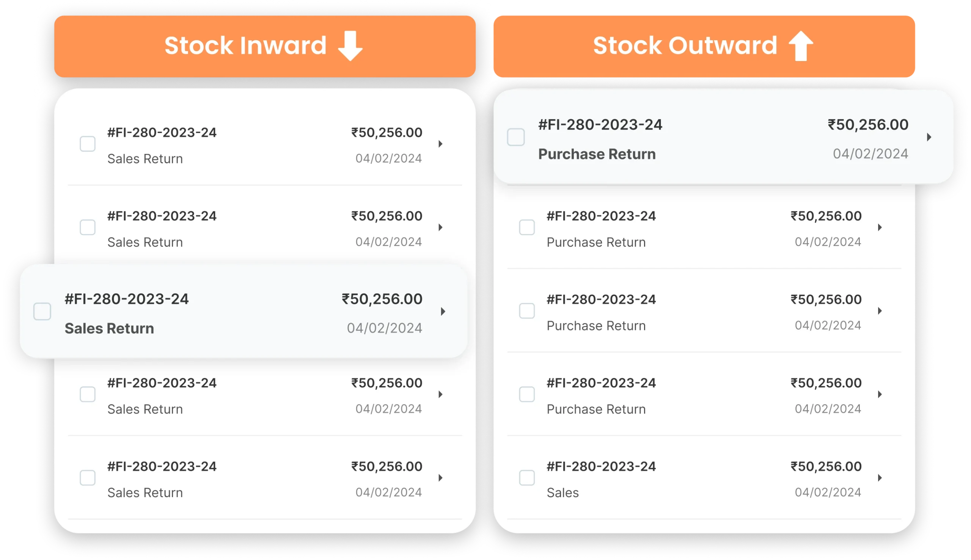Open the Stock Inward tab

[x=265, y=46]
